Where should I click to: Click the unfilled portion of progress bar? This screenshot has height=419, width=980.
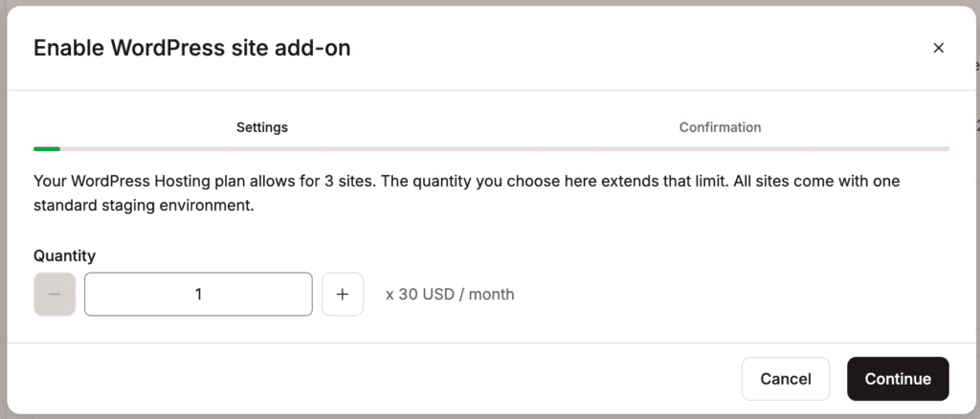click(505, 148)
